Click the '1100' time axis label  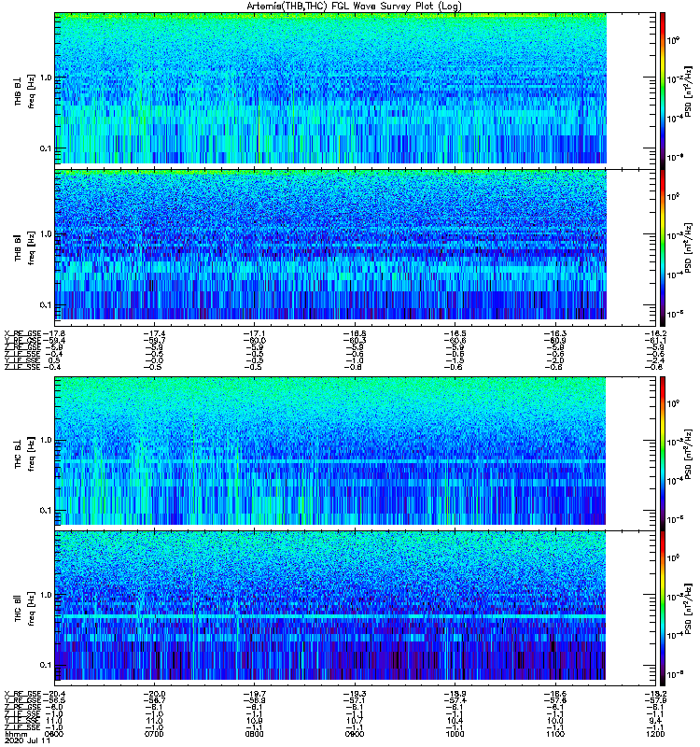(x=555, y=734)
